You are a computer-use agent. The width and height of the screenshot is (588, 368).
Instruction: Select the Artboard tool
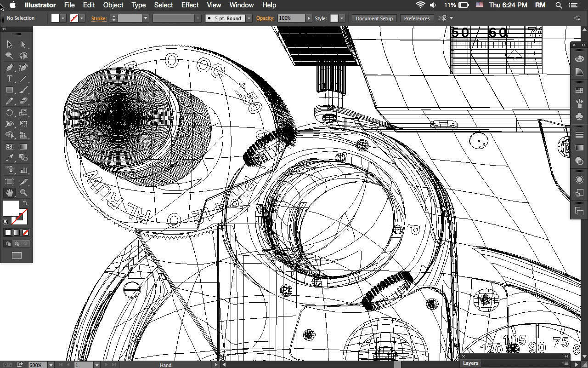10,182
